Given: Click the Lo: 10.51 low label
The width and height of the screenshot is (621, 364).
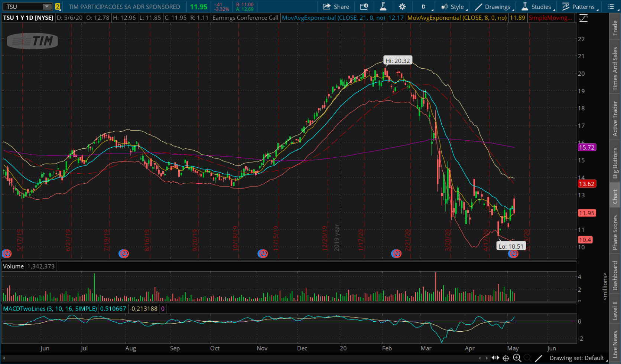Looking at the screenshot, I should (511, 246).
